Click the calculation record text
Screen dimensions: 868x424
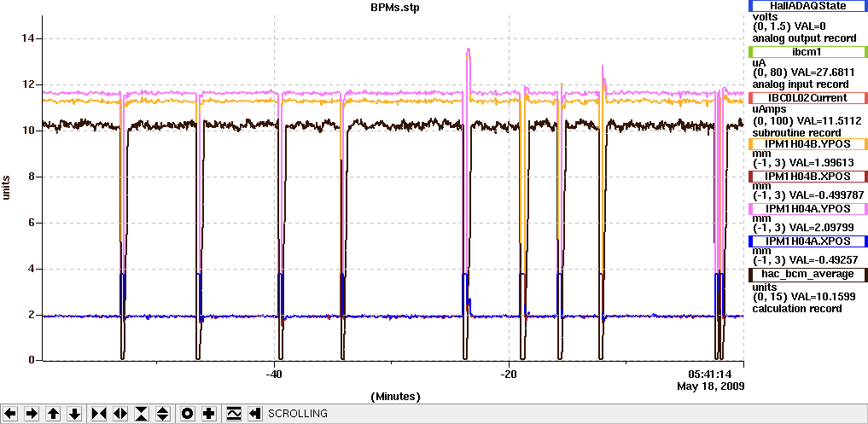[x=797, y=309]
